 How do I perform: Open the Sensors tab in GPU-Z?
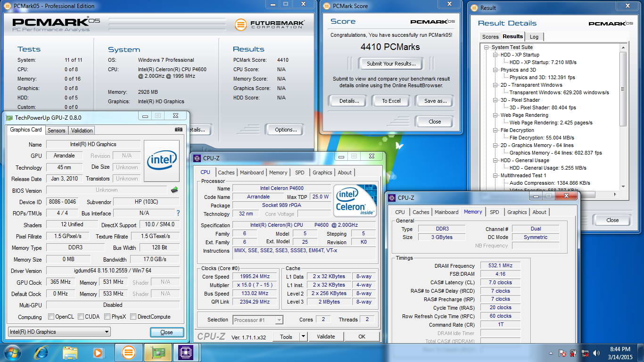click(x=56, y=131)
